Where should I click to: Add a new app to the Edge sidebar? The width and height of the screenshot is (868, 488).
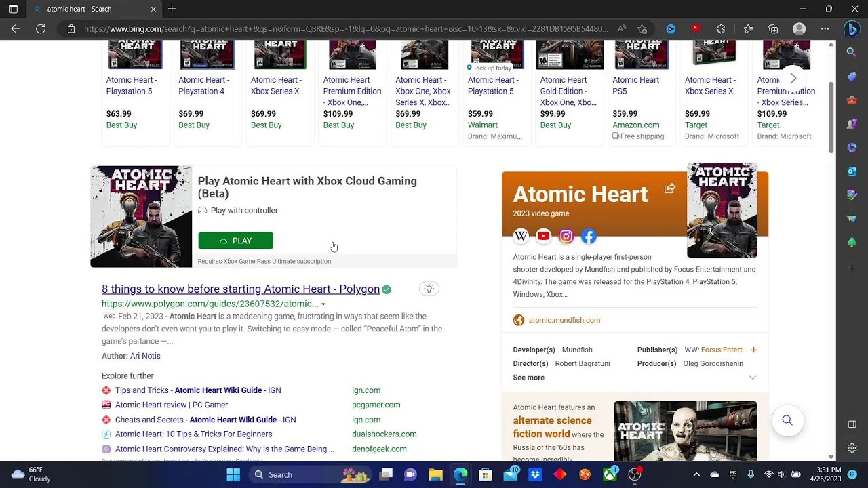coord(852,268)
